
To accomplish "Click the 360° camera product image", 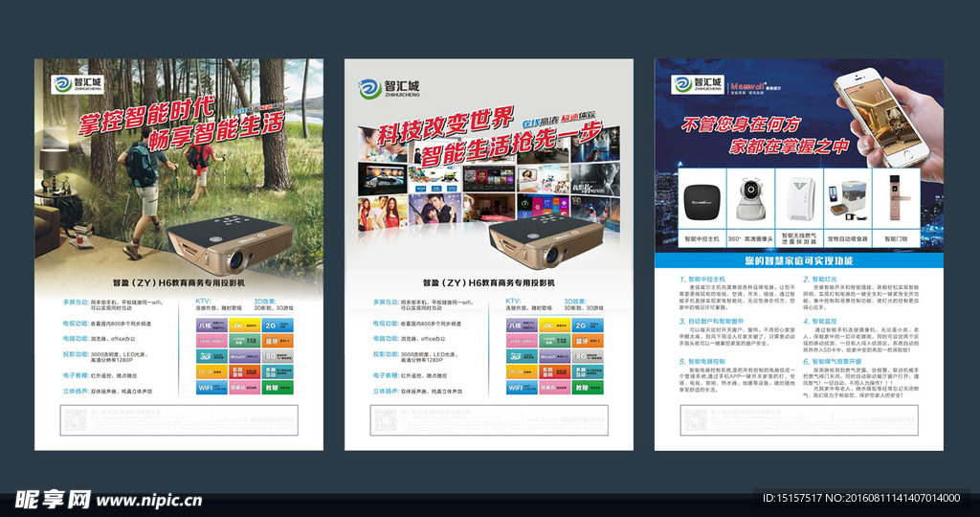I will [x=750, y=199].
